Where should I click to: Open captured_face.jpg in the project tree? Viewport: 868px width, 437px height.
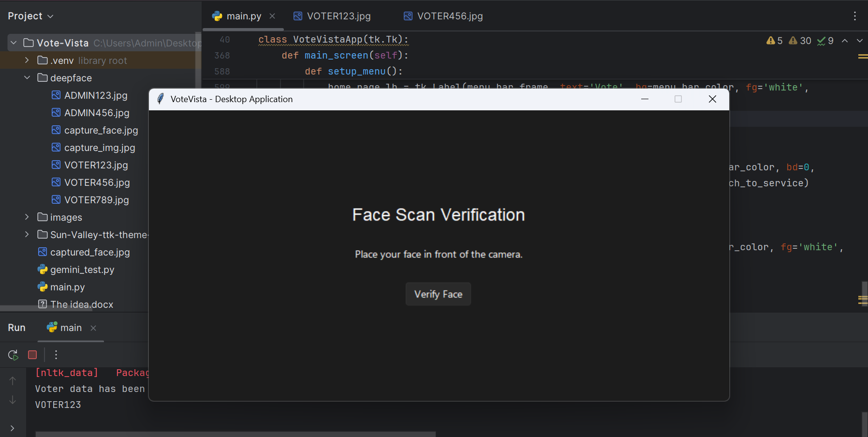90,252
